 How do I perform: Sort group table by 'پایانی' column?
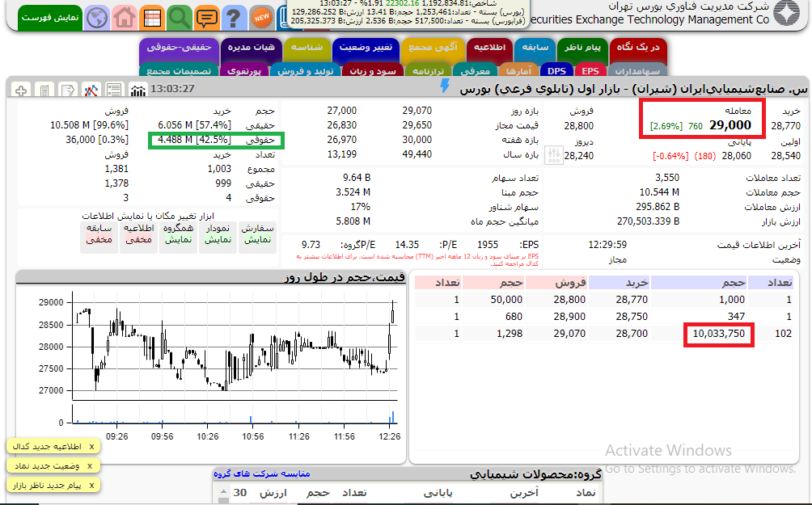point(438,493)
